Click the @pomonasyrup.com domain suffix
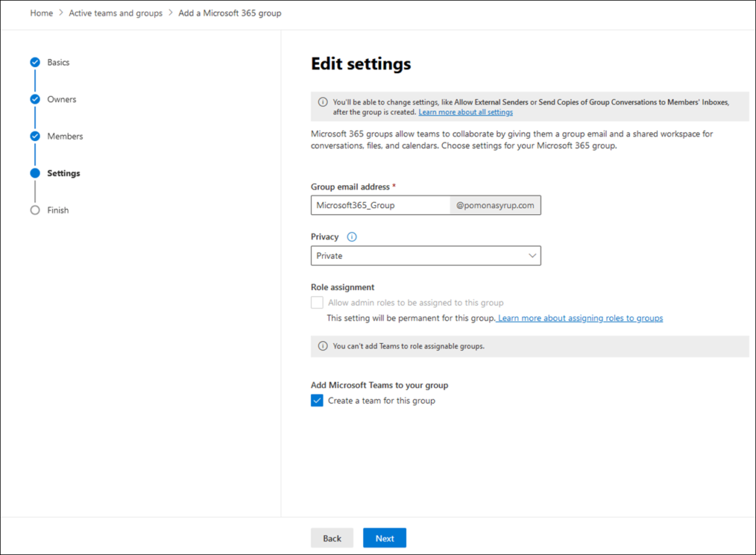This screenshot has width=756, height=555. (x=495, y=205)
